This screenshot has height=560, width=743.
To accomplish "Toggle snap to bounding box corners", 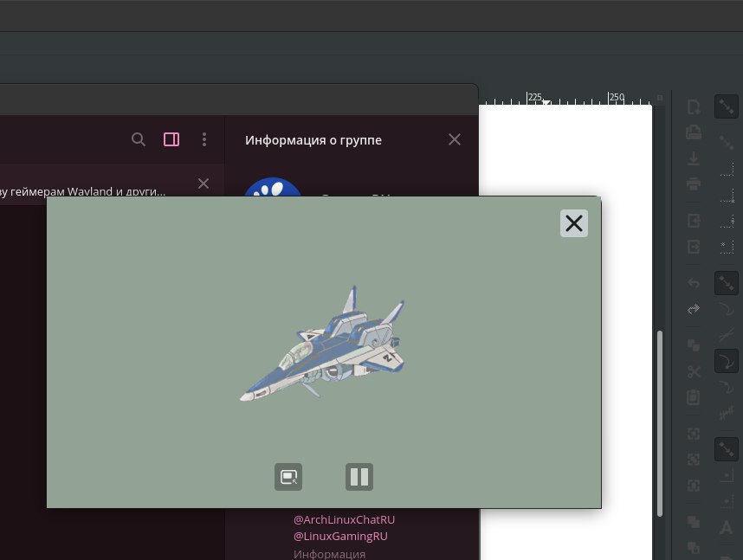I will pos(727,195).
